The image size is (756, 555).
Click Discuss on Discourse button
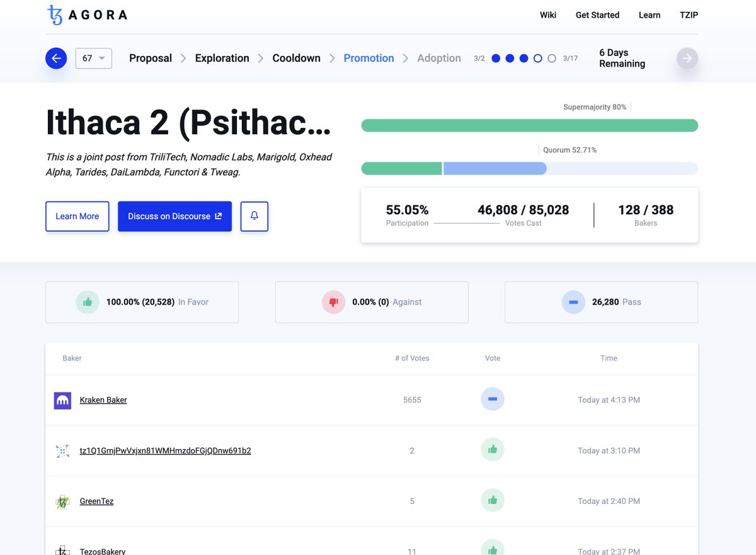tap(175, 216)
